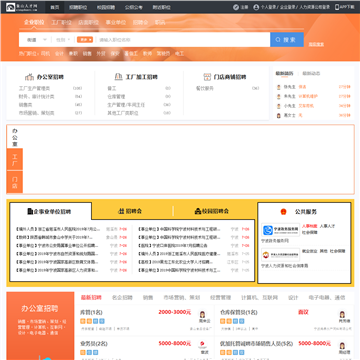Click recruiter avatar on 库管 job card

(202, 314)
